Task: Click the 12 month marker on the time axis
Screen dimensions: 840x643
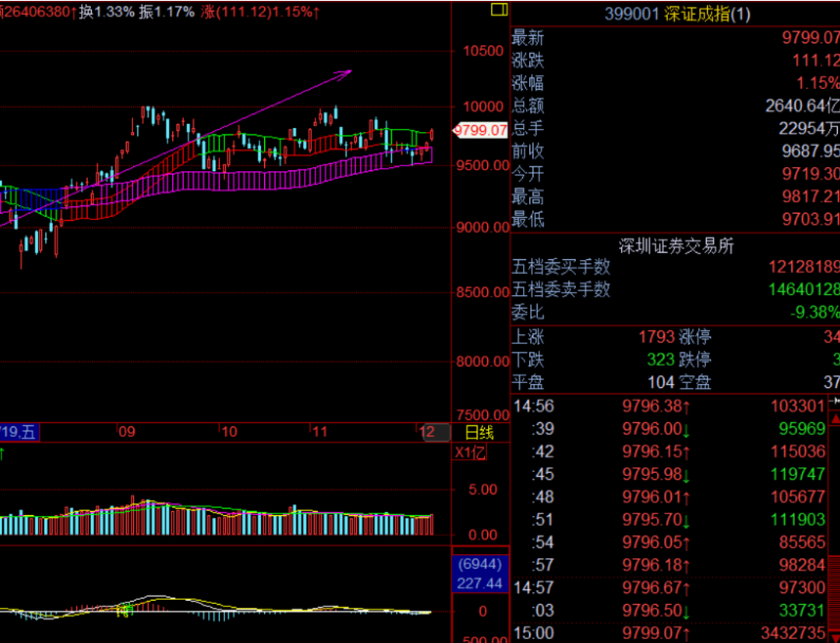Action: pyautogui.click(x=426, y=432)
